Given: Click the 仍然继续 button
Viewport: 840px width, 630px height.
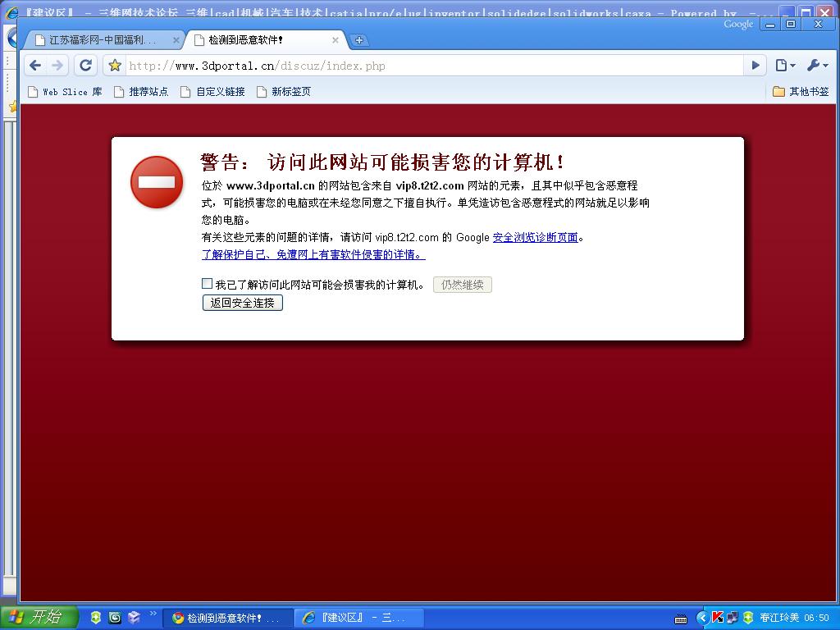Looking at the screenshot, I should pyautogui.click(x=463, y=285).
